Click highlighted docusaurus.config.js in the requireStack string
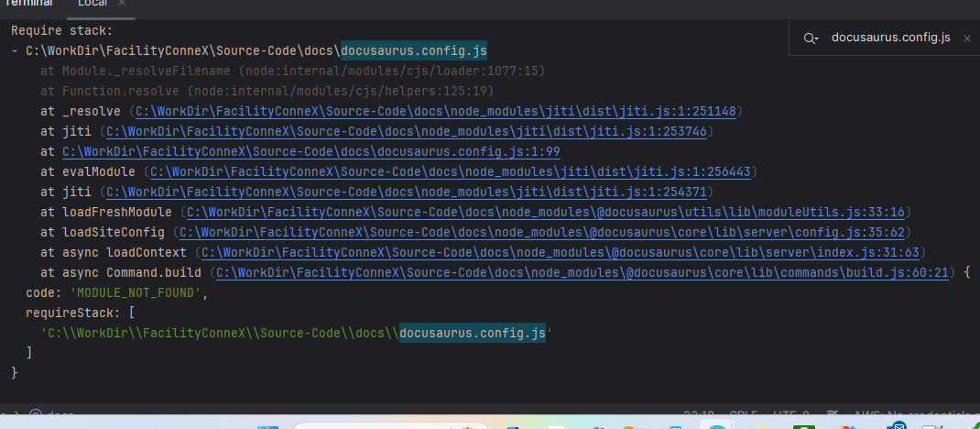 point(472,334)
